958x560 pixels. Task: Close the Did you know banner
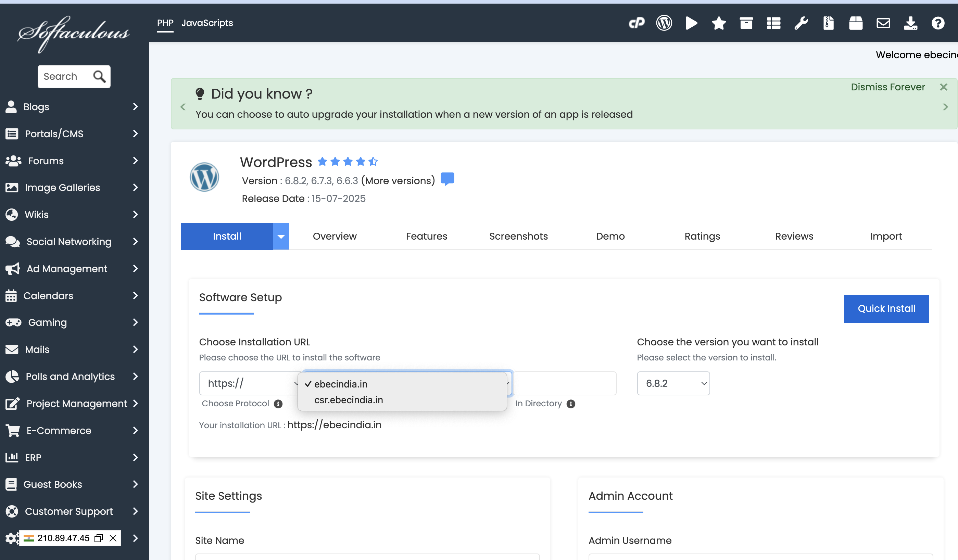(944, 87)
